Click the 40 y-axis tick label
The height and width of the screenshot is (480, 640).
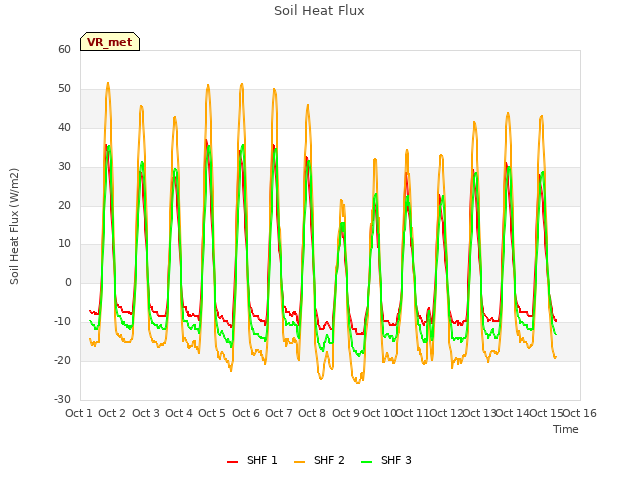pyautogui.click(x=64, y=127)
